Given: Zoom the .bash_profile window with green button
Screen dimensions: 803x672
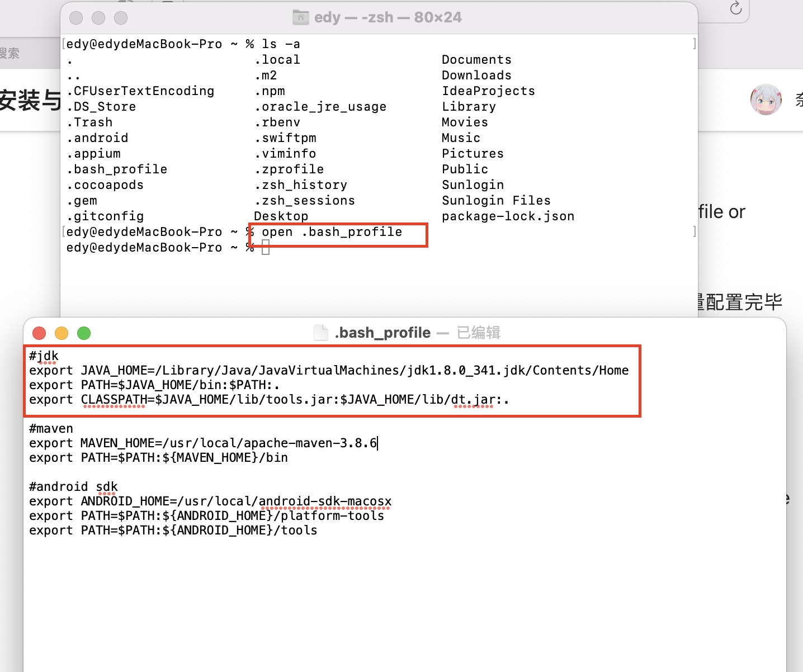Looking at the screenshot, I should [84, 333].
